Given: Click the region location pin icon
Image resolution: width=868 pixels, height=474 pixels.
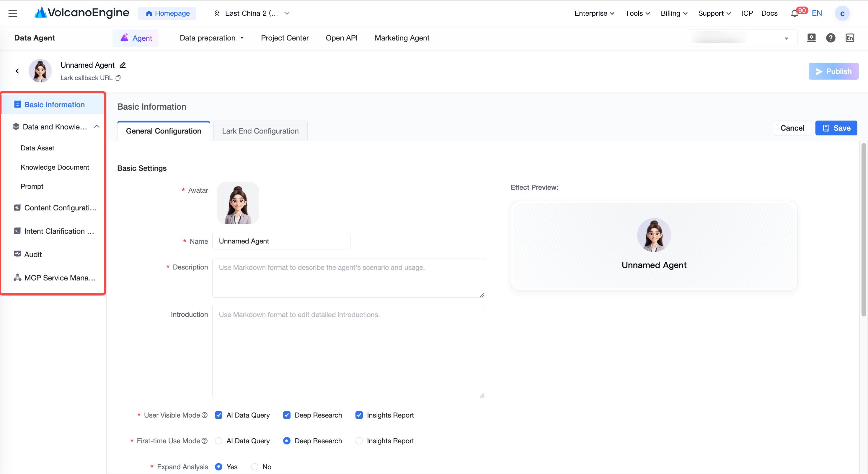Looking at the screenshot, I should tap(217, 13).
